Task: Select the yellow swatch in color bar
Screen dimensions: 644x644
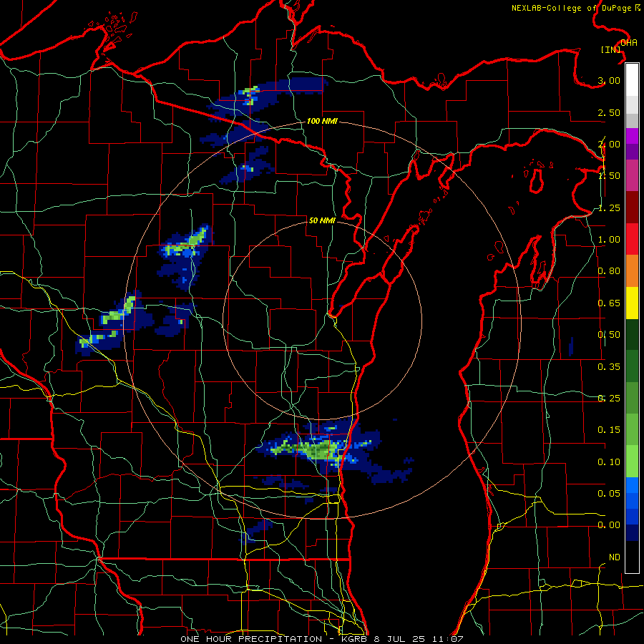Action: (x=632, y=303)
